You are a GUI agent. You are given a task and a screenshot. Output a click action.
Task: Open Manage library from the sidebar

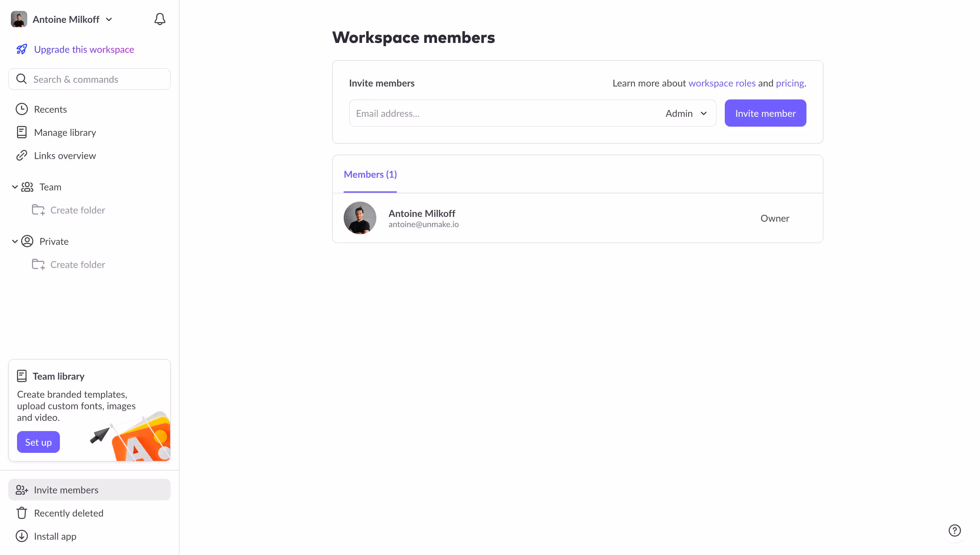pos(65,132)
